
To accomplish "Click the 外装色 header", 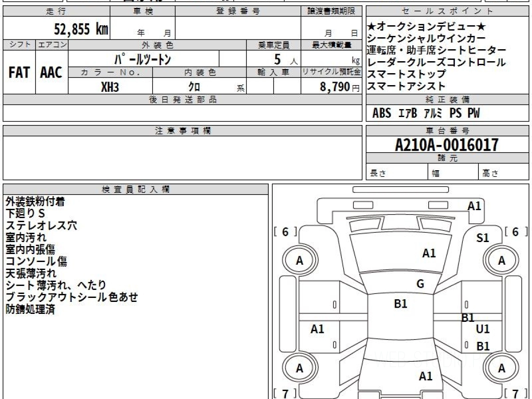I will [157, 45].
